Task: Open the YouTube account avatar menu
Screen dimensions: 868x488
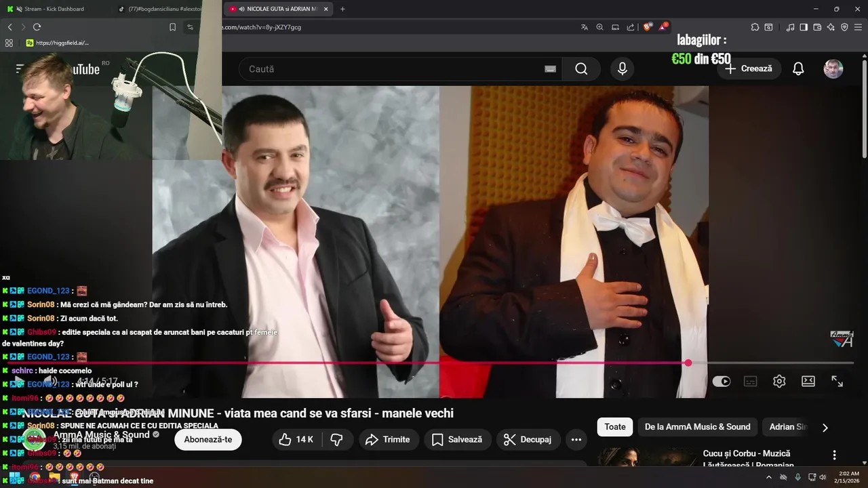Action: click(833, 69)
